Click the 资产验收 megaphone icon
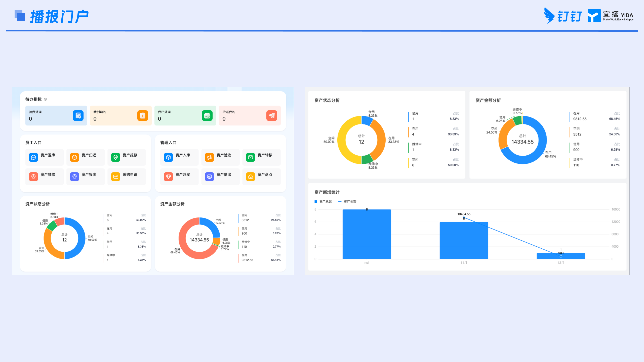 click(x=209, y=157)
